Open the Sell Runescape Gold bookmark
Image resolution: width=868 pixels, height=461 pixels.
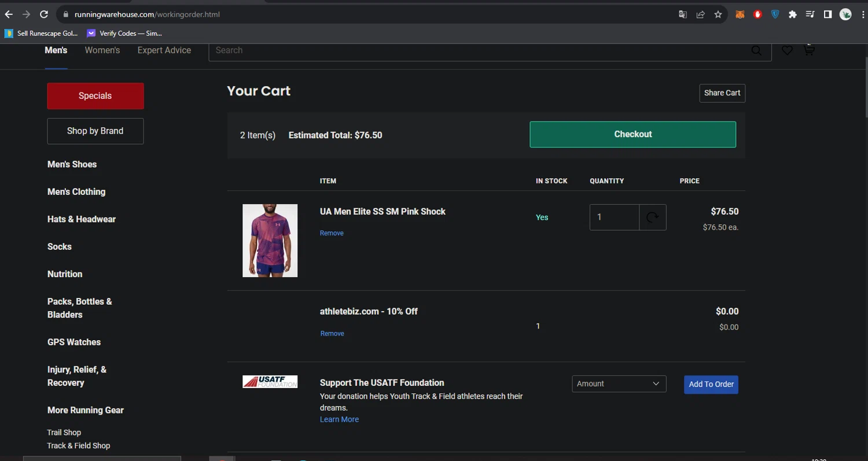point(41,34)
